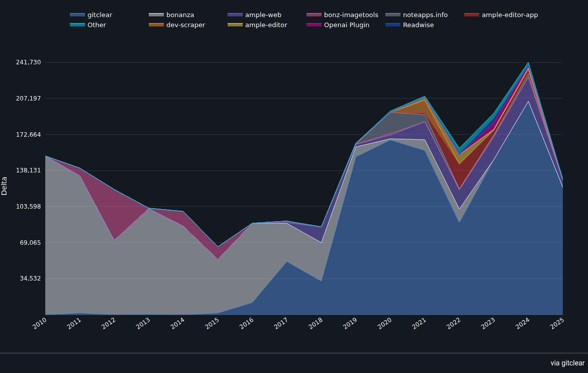Select the 2019 x-axis year label
This screenshot has width=588, height=373.
[350, 324]
